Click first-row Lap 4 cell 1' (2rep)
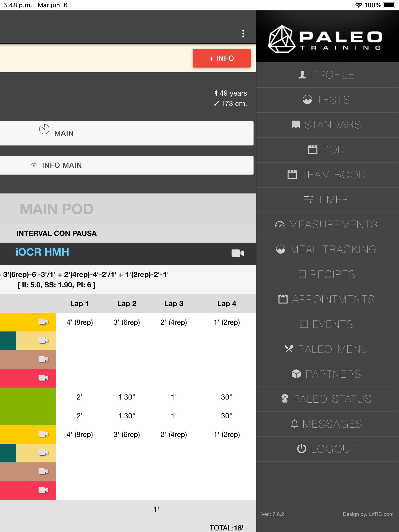This screenshot has width=399, height=532. (x=227, y=322)
